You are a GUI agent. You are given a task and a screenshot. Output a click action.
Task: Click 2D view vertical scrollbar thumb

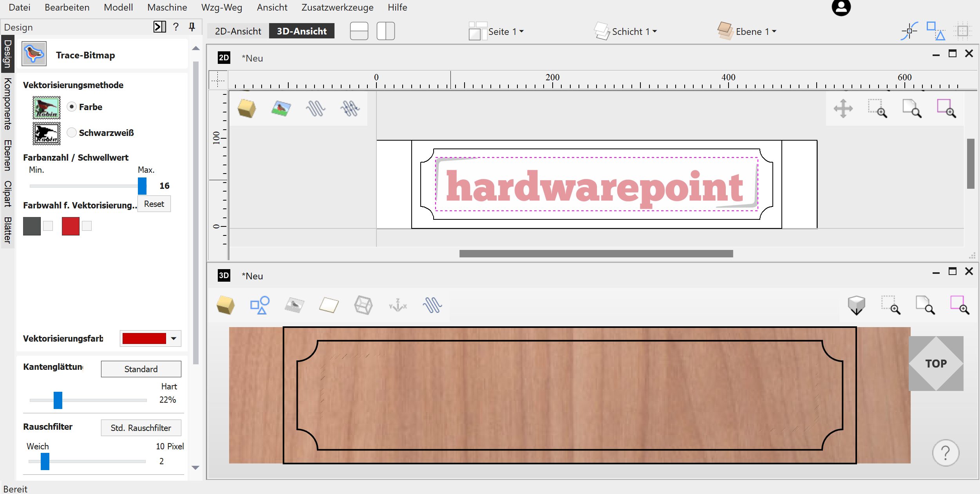(971, 163)
